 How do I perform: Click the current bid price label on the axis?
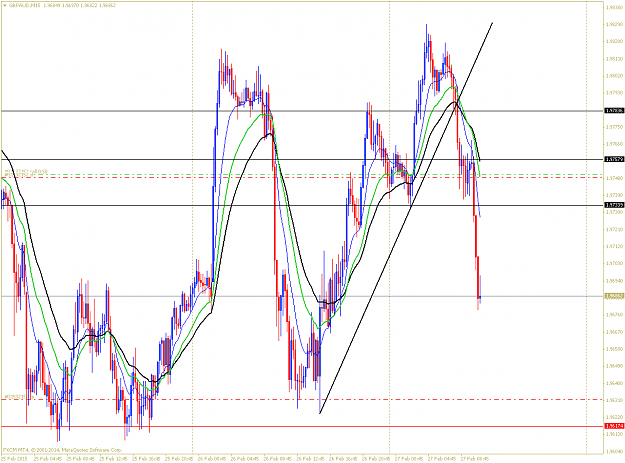click(614, 296)
